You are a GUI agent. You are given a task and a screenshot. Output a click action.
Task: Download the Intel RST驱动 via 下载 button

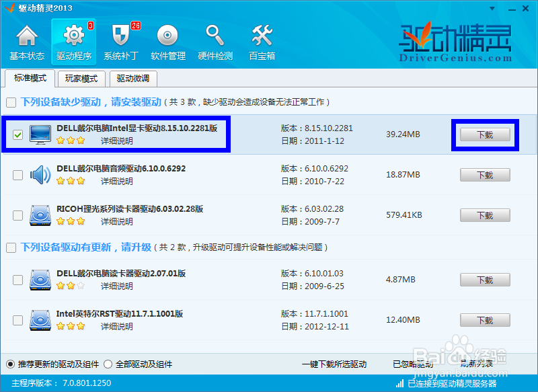(x=485, y=320)
